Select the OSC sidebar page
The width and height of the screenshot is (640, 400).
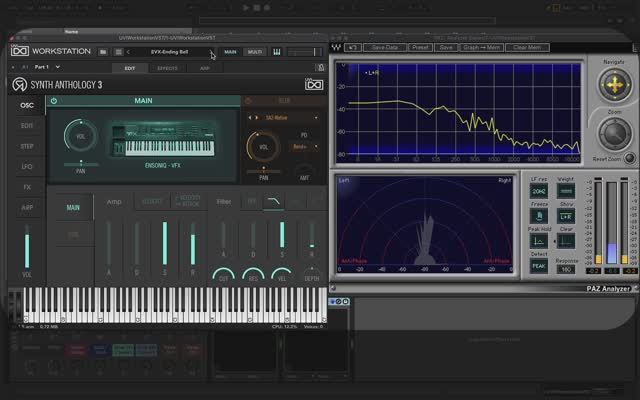[x=27, y=105]
